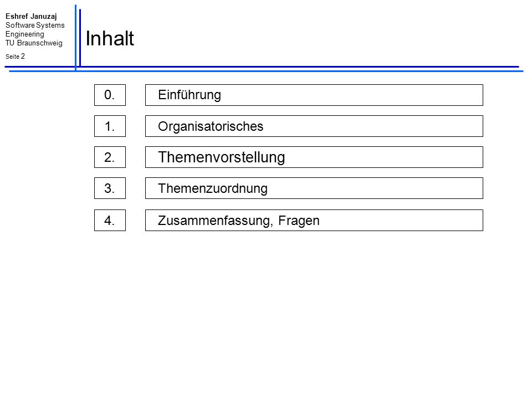The height and width of the screenshot is (399, 532).
Task: Click the number box labeled 3.
Action: (x=110, y=188)
